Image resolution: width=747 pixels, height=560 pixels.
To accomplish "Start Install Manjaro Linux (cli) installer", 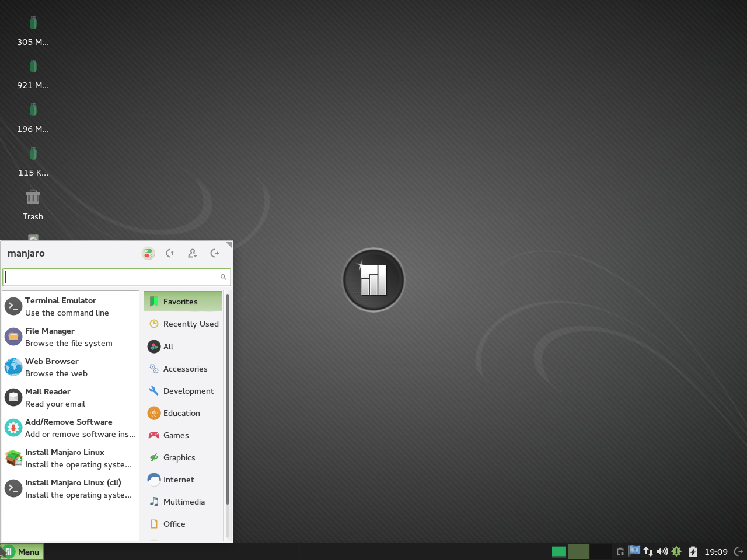I will 71,488.
